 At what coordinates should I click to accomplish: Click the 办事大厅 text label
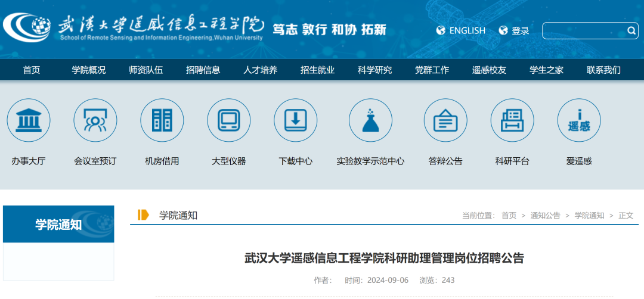[29, 161]
